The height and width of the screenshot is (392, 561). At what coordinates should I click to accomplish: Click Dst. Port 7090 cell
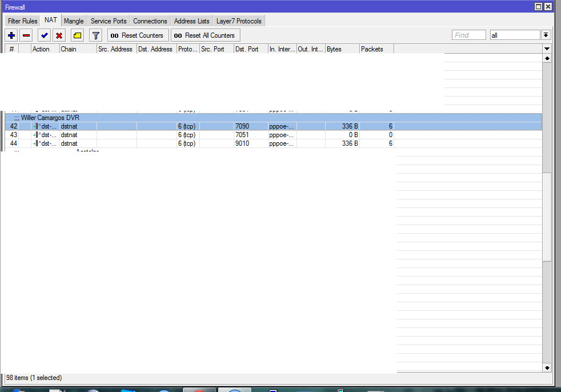pos(251,126)
